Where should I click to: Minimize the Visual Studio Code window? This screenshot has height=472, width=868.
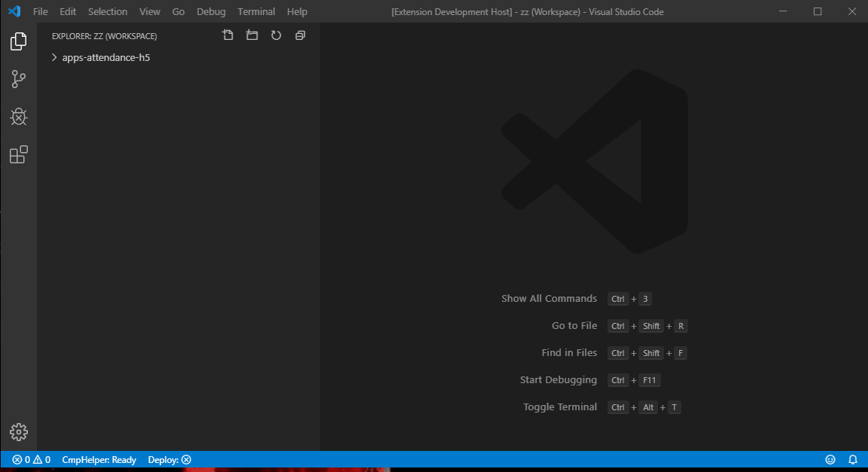pyautogui.click(x=783, y=11)
